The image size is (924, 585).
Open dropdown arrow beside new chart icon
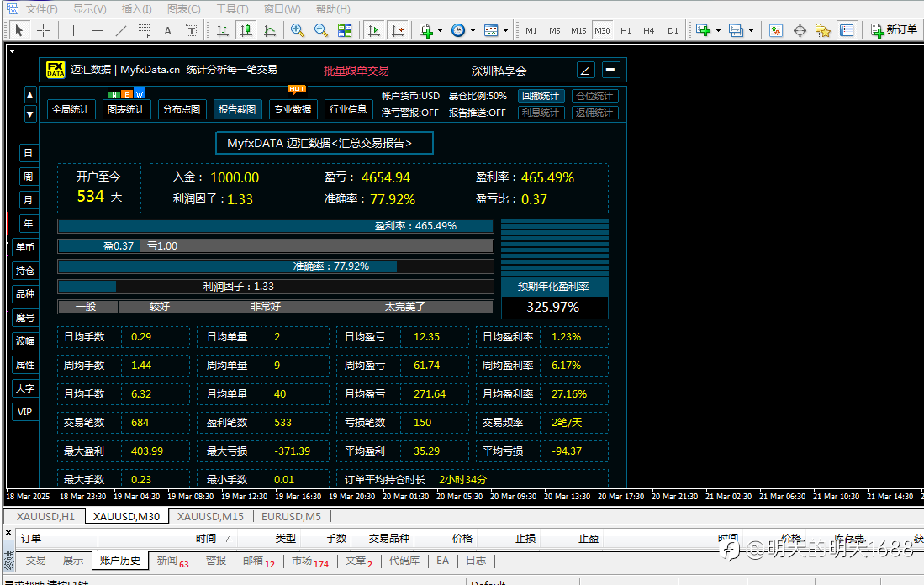coord(718,30)
